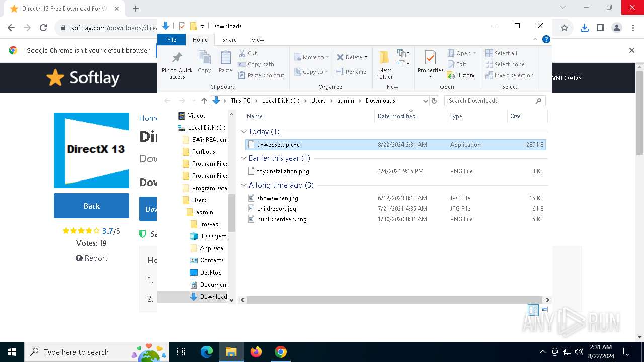The width and height of the screenshot is (644, 362).
Task: Open Chrome profile avatar icon
Action: point(617,28)
